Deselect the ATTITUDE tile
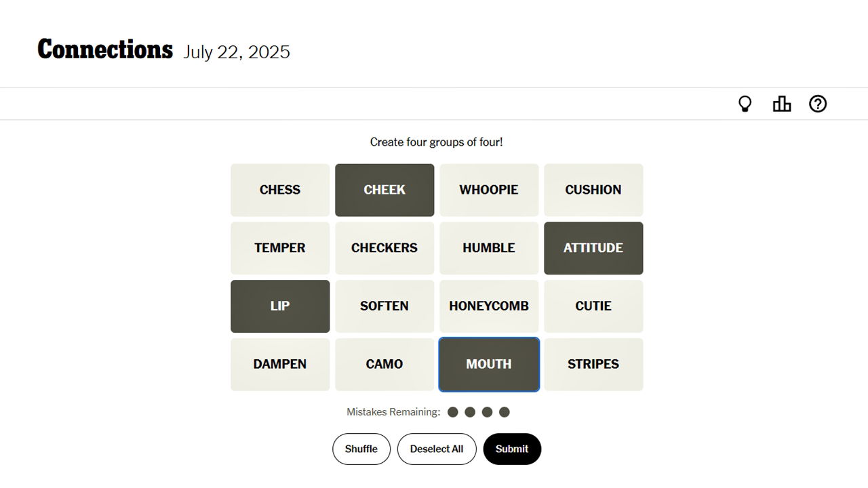Image resolution: width=868 pixels, height=488 pixels. 593,248
